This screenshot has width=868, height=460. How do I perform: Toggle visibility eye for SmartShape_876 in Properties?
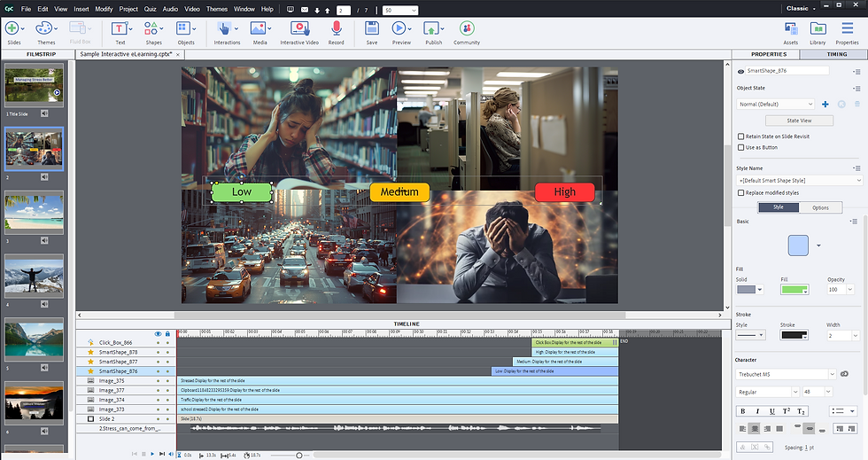point(740,71)
